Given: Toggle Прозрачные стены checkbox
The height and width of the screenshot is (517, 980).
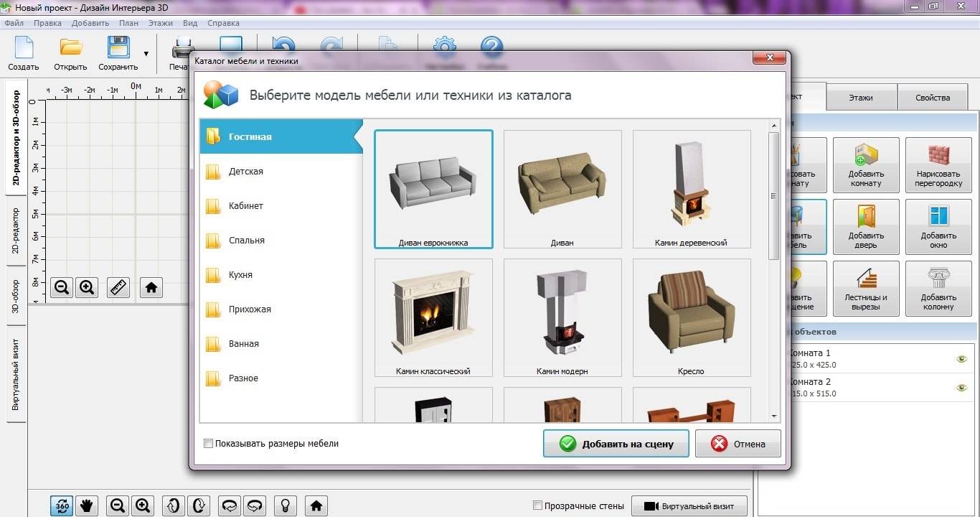Looking at the screenshot, I should coord(538,506).
